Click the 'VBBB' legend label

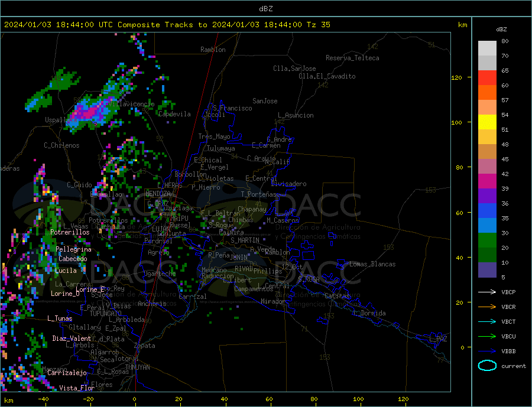(x=508, y=351)
